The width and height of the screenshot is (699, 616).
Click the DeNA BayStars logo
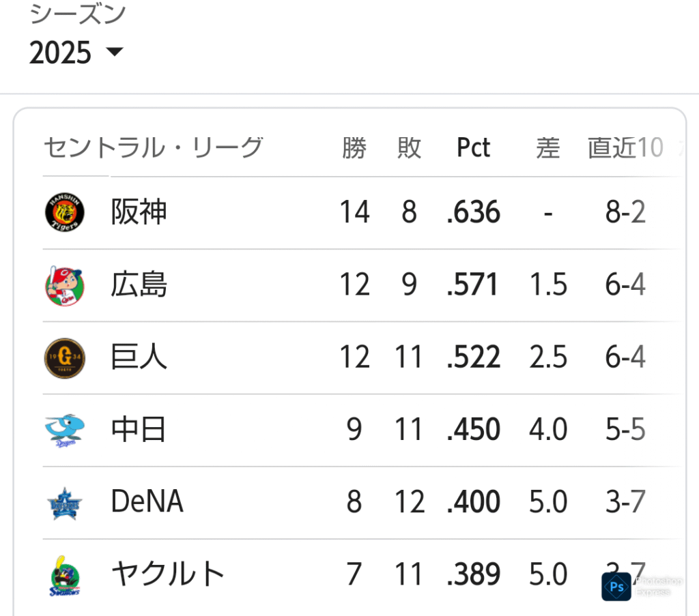click(x=65, y=503)
